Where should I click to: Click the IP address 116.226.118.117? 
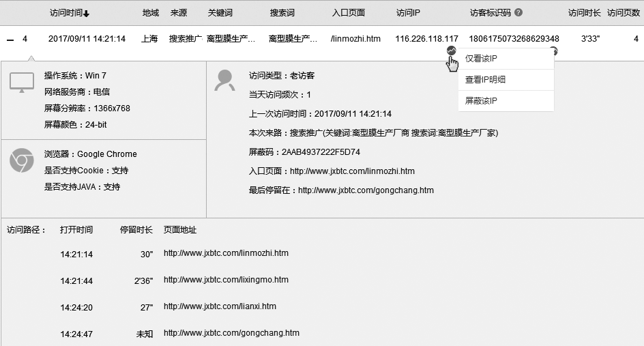(426, 39)
